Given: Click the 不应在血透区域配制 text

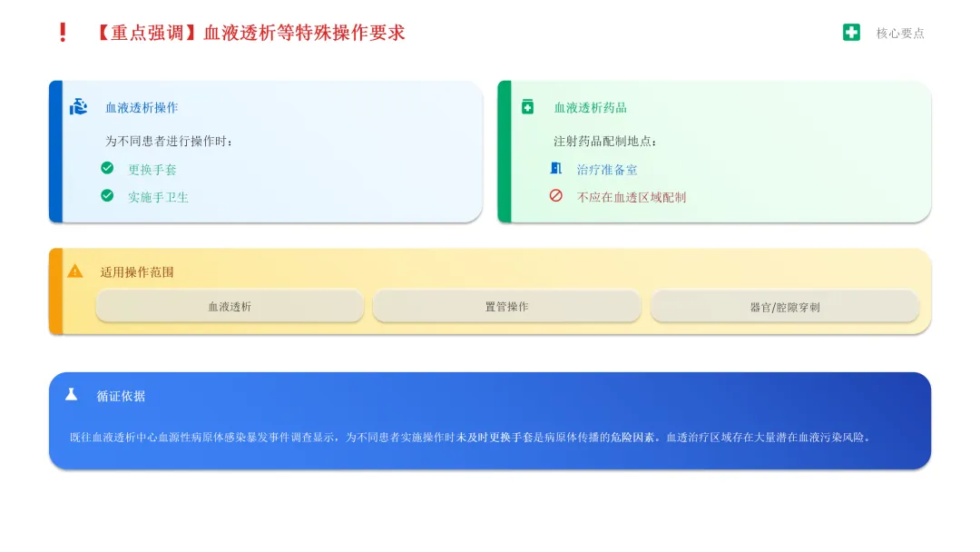Looking at the screenshot, I should click(632, 197).
